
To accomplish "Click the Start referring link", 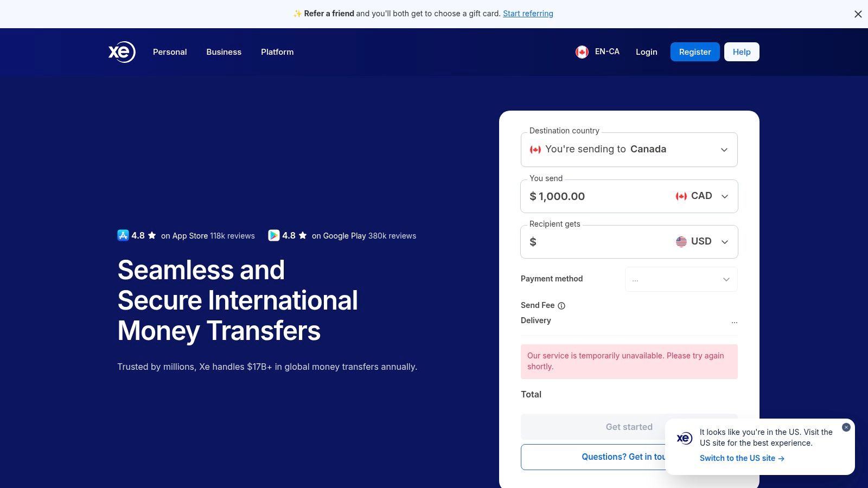I will point(528,14).
